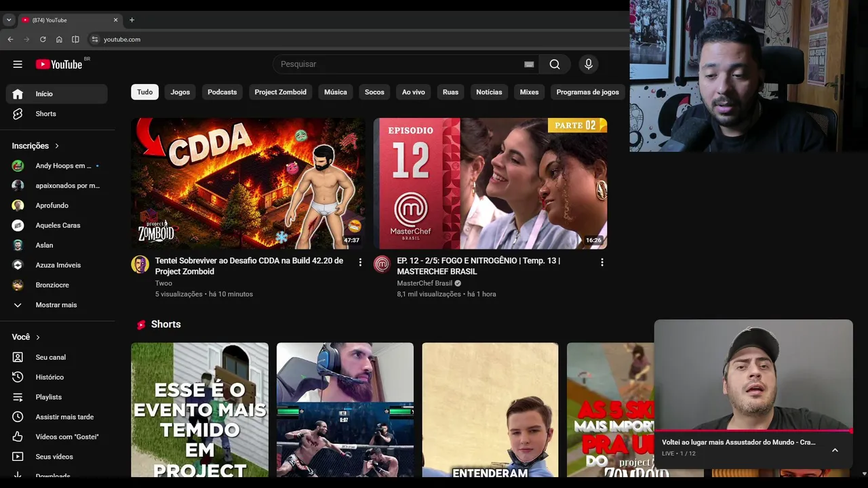The height and width of the screenshot is (488, 868).
Task: Select the Socos filter chip
Action: [x=374, y=92]
